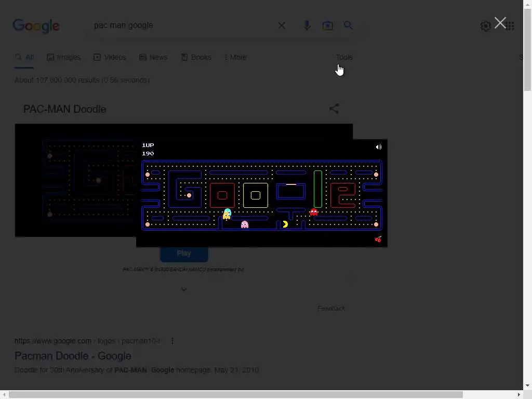This screenshot has height=399, width=532.
Task: Click the blue Play button
Action: click(184, 254)
